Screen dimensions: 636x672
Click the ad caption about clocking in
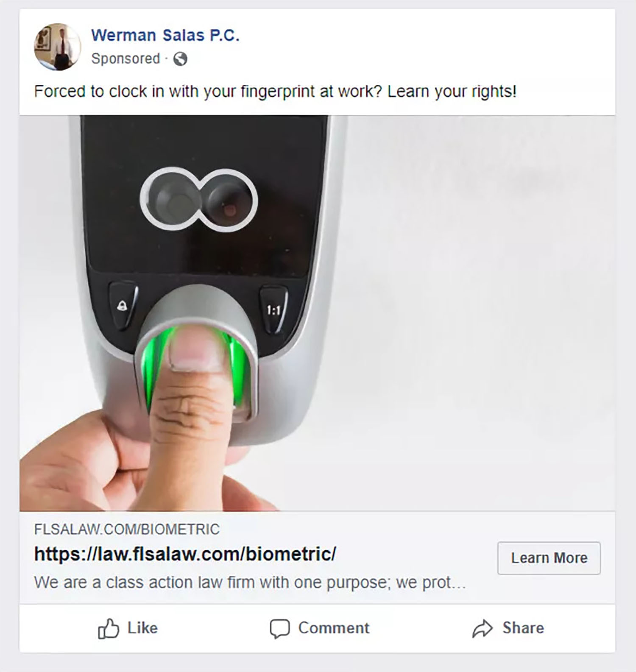coord(275,90)
